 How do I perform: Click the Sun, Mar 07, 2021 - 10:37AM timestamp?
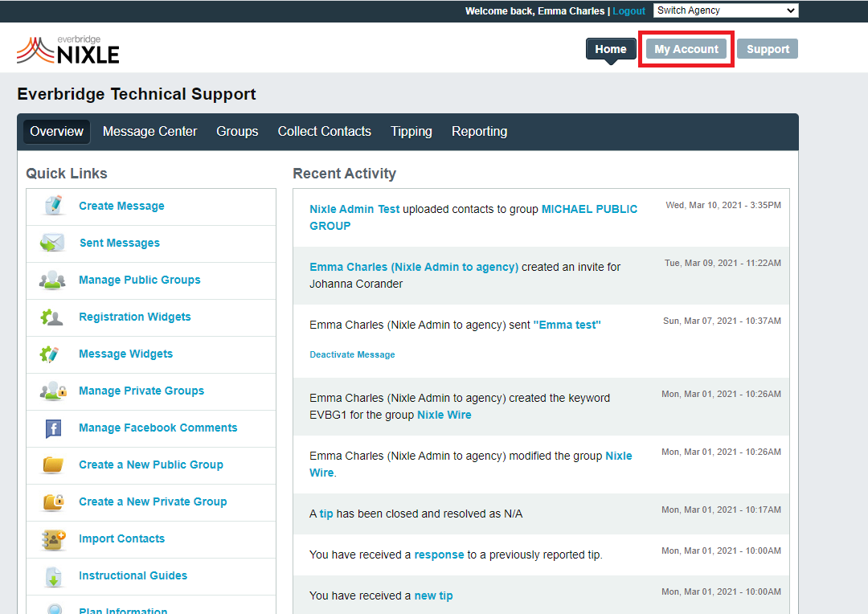(722, 321)
